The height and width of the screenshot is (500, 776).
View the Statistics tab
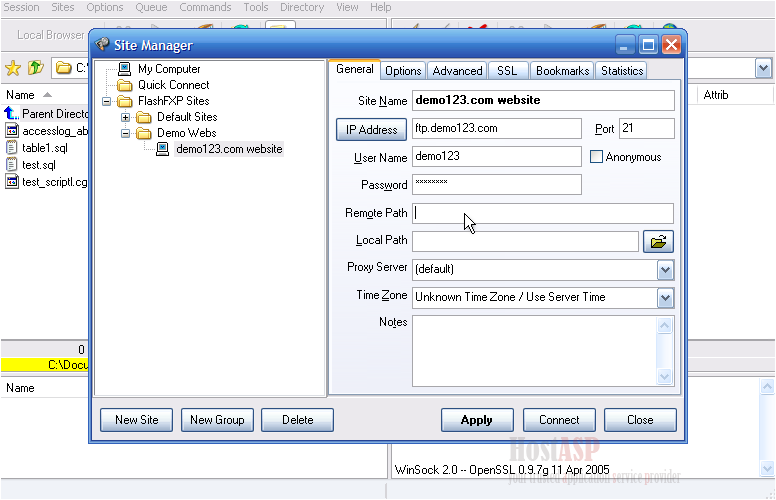tap(622, 71)
